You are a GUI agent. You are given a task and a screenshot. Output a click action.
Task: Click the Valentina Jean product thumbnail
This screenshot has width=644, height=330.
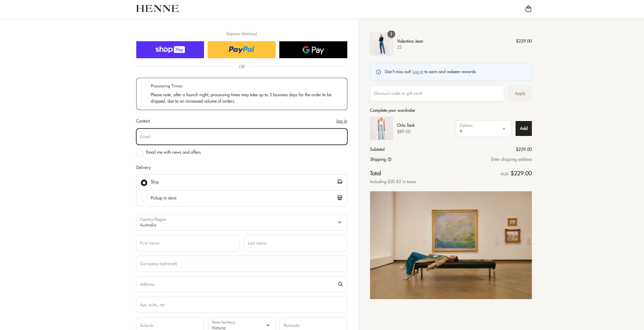pyautogui.click(x=381, y=44)
